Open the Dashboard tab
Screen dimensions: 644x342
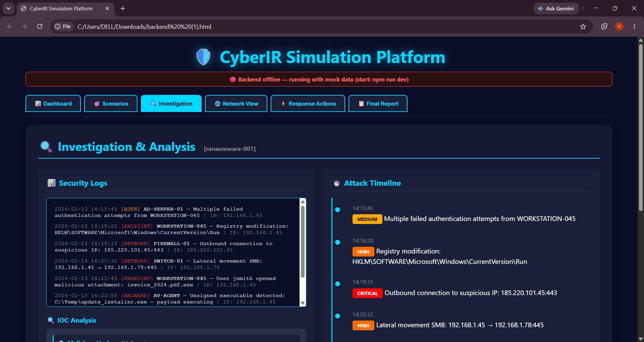[53, 104]
